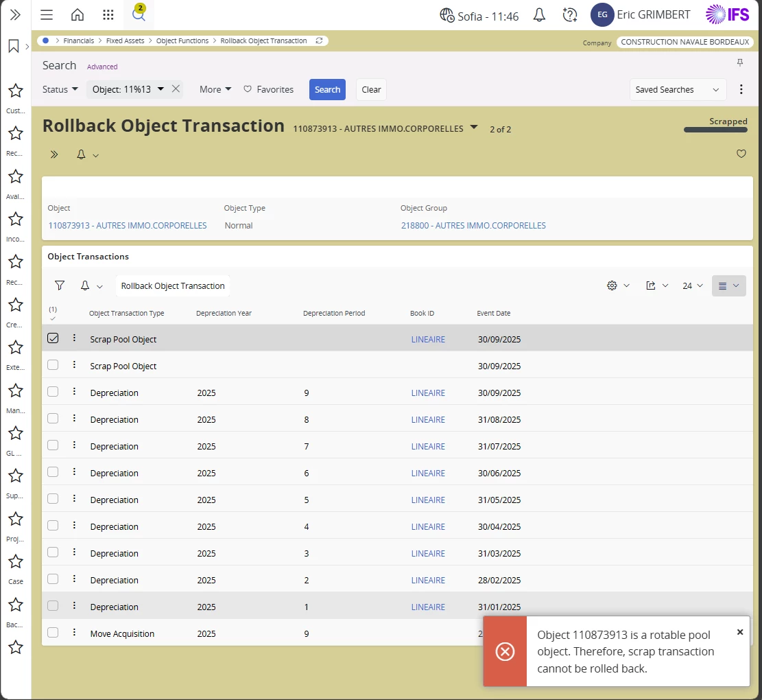Open list settings gear icon
The height and width of the screenshot is (700, 762).
tap(612, 285)
